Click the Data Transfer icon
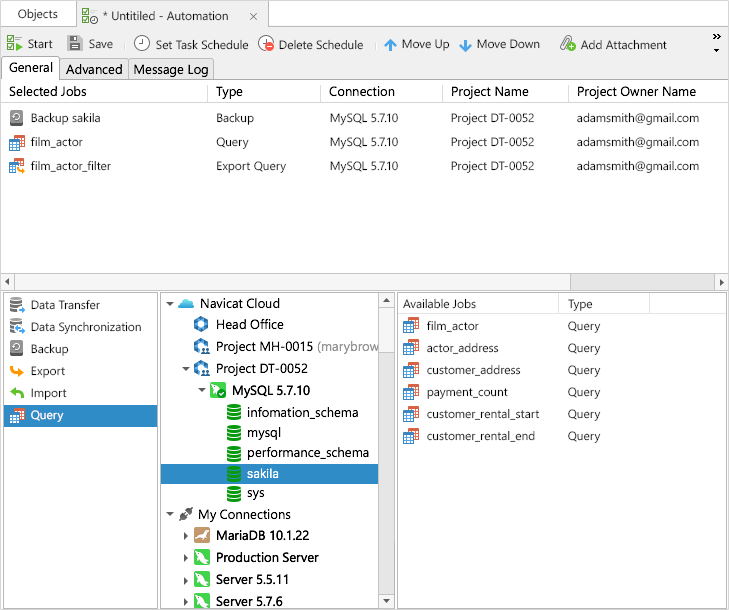 (17, 305)
